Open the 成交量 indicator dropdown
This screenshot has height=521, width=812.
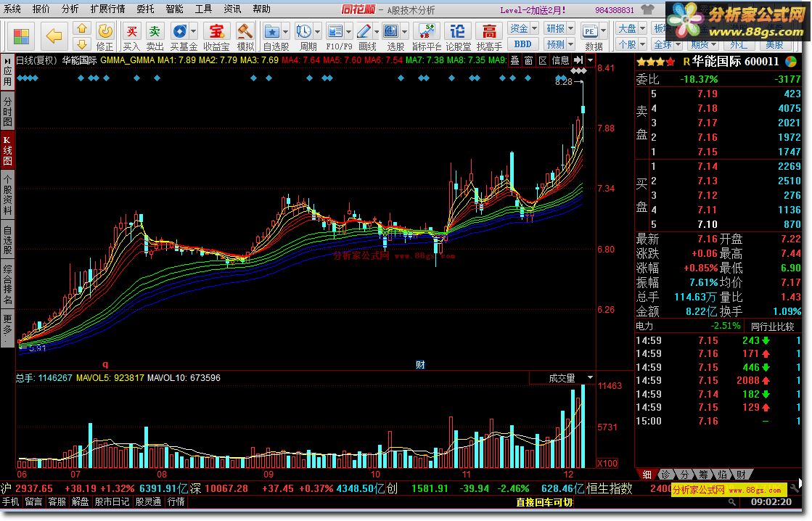[590, 377]
